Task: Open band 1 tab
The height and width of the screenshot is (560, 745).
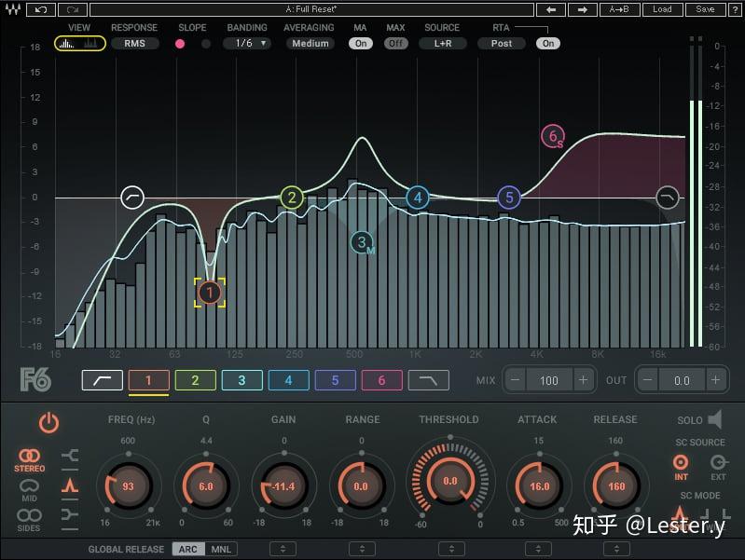Action: point(148,380)
